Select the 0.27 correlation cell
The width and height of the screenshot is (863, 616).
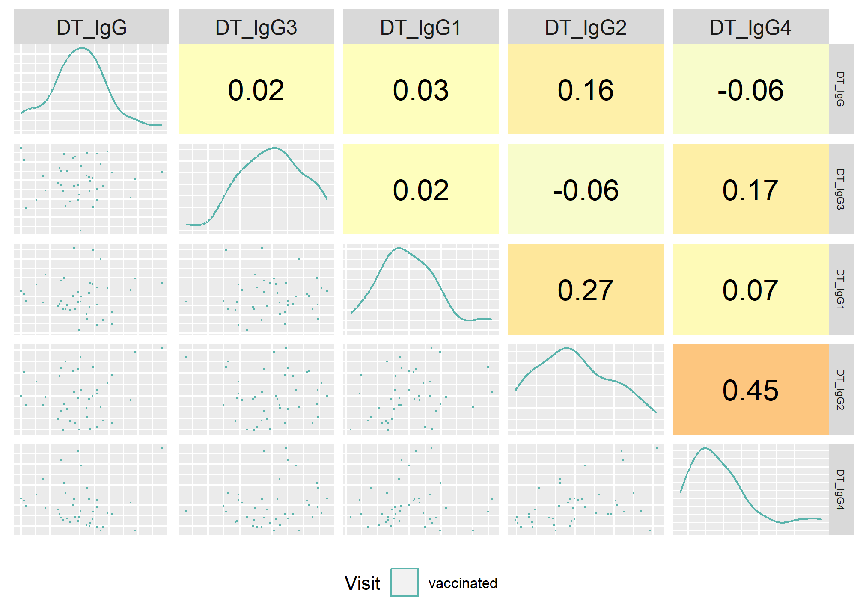pyautogui.click(x=586, y=289)
